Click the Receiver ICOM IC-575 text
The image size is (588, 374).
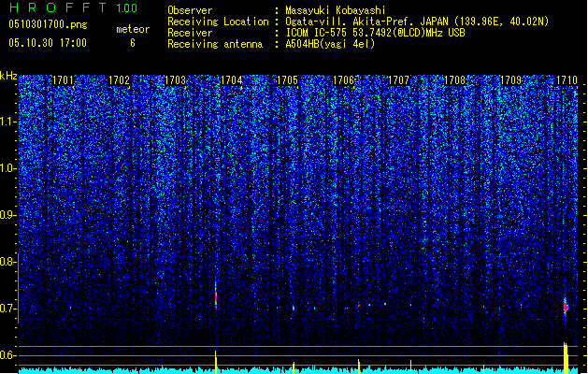(x=375, y=33)
